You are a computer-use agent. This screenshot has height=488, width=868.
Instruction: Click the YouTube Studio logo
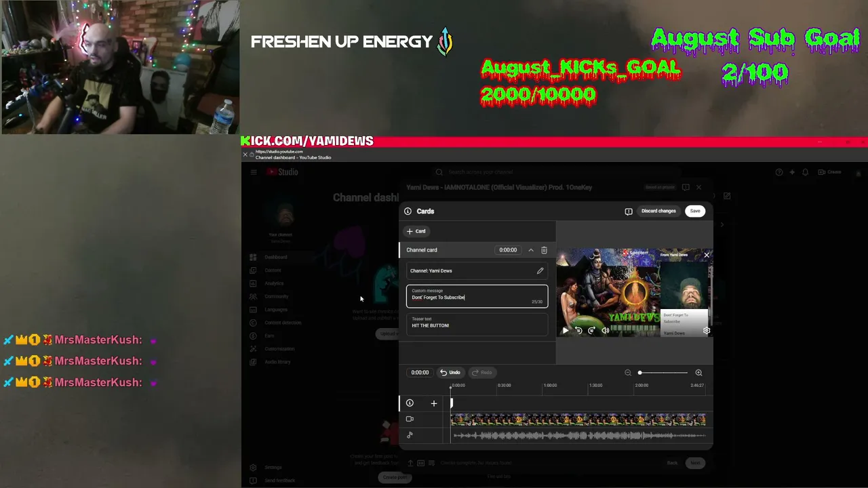point(282,172)
